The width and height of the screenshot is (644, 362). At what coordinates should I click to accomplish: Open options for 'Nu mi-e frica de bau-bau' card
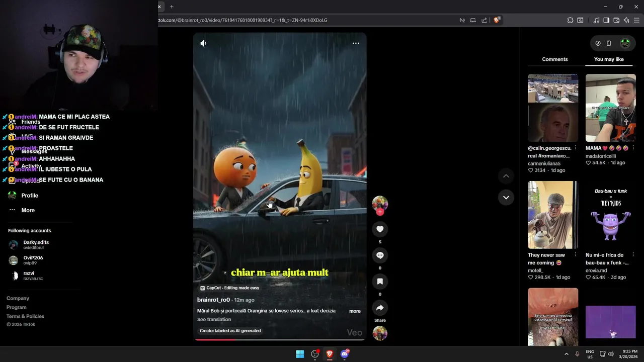coord(633,254)
